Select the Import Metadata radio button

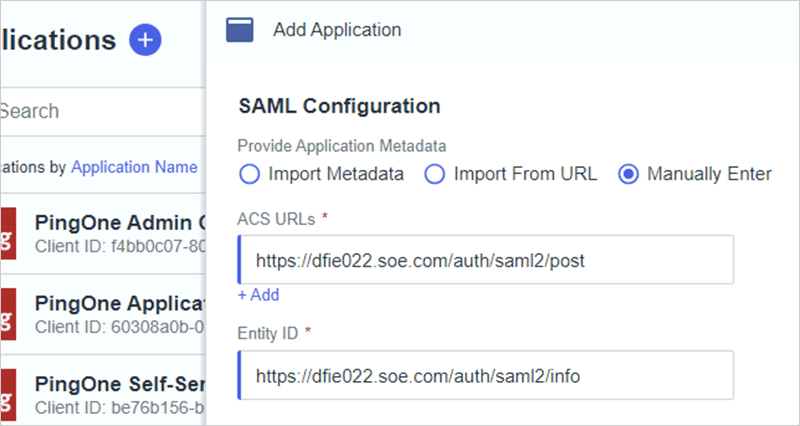250,174
